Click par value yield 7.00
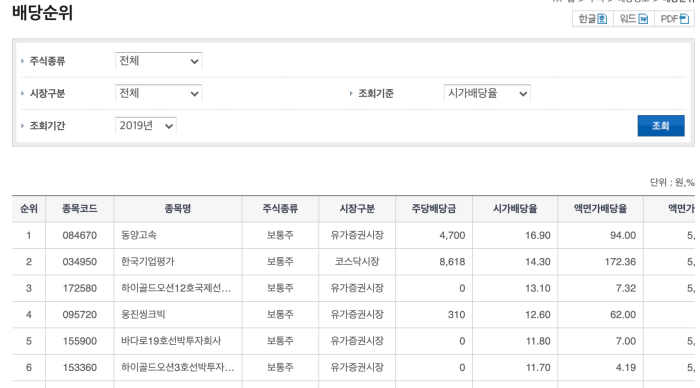 click(x=625, y=341)
